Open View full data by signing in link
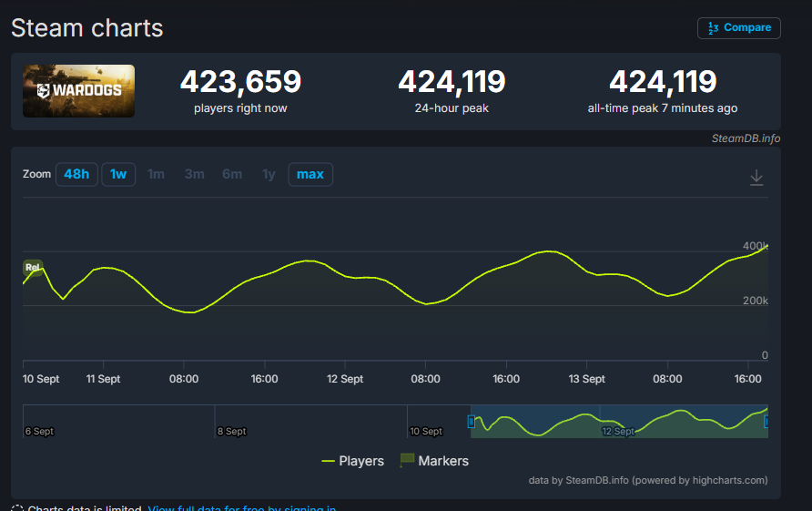The image size is (812, 511). point(242,508)
